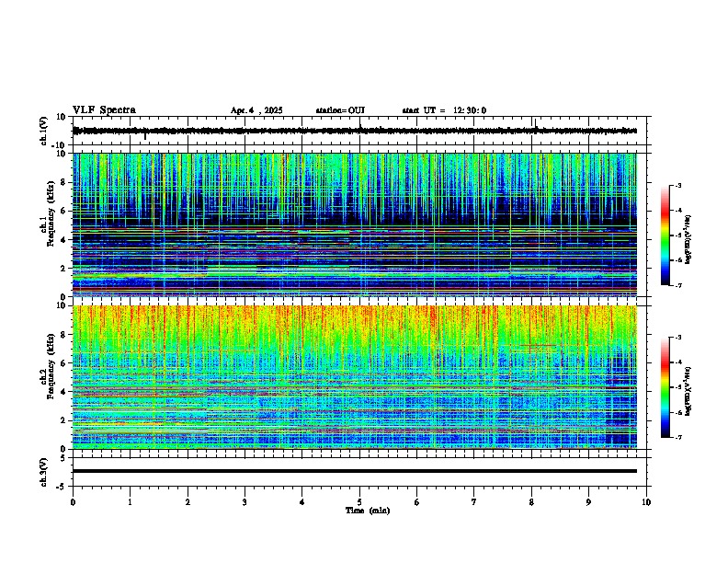Click the "2" kHz tick on ch.2 frequency axis
728x563 pixels.
point(64,420)
